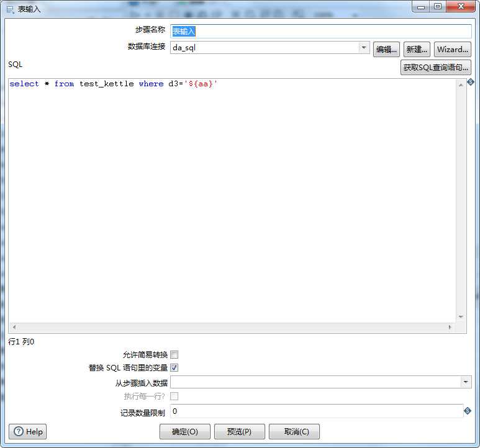Click the SQL editor scroll up arrow

click(461, 85)
